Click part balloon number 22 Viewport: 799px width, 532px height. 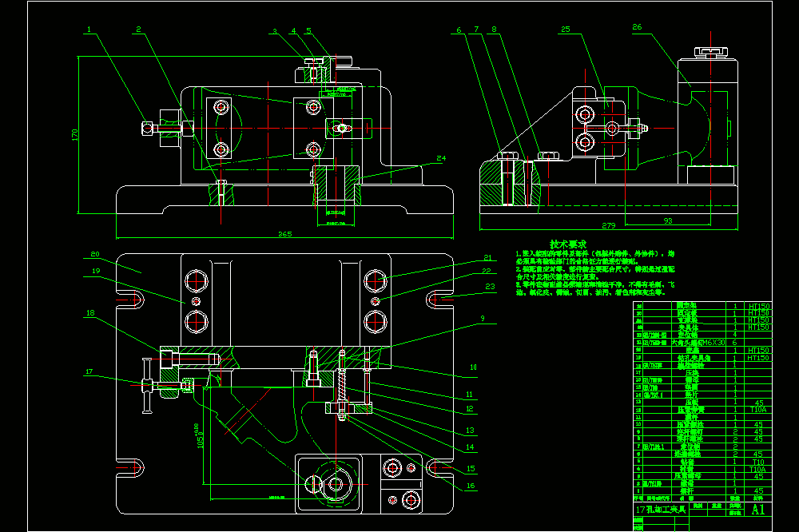coord(487,271)
